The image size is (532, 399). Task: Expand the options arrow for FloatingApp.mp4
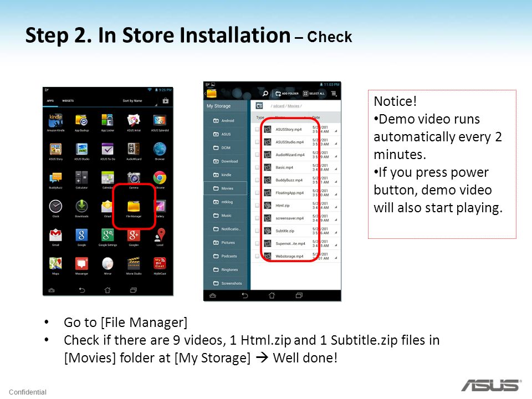coord(336,195)
